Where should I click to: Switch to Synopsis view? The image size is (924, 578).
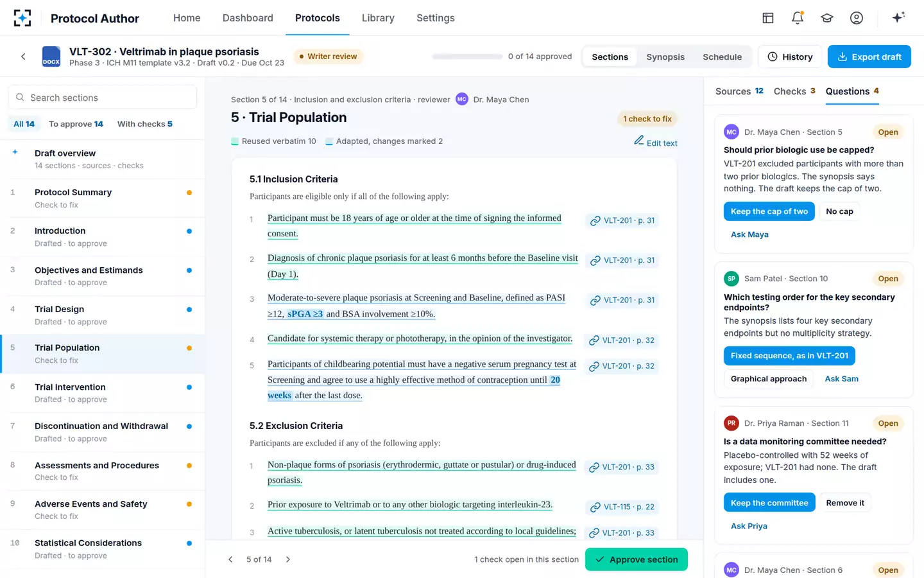pyautogui.click(x=665, y=57)
